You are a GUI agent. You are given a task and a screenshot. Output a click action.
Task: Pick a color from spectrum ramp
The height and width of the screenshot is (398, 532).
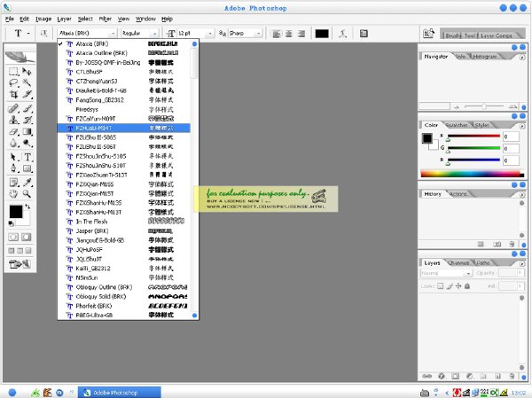470,174
